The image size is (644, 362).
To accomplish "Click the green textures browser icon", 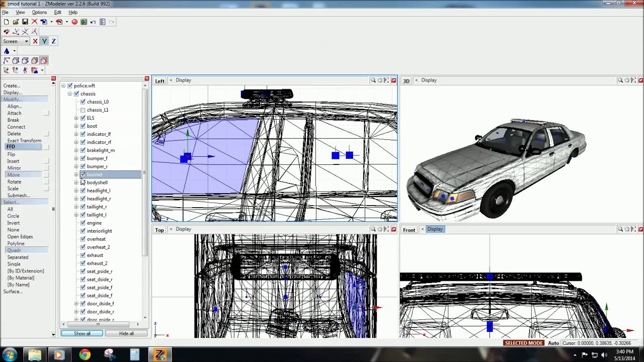I will click(84, 22).
